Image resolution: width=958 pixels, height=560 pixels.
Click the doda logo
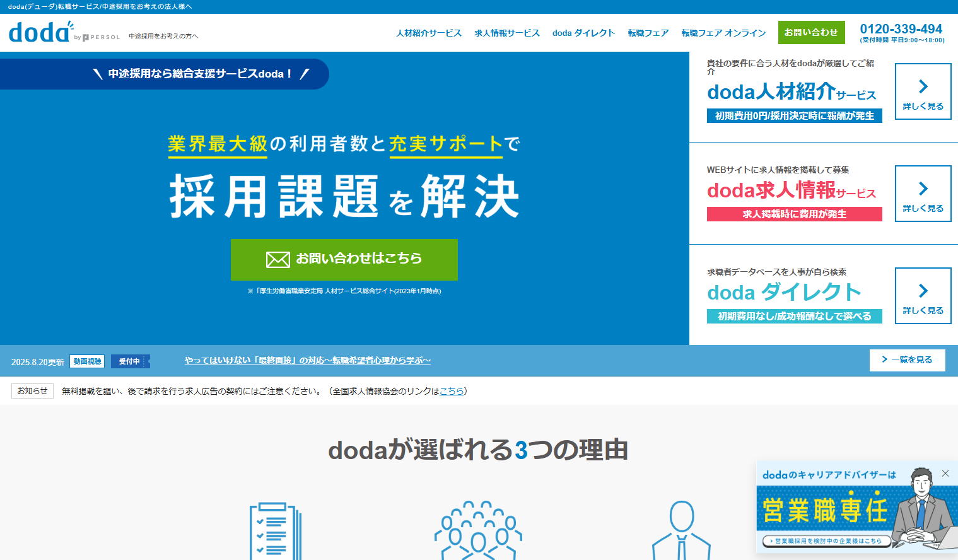[x=40, y=32]
